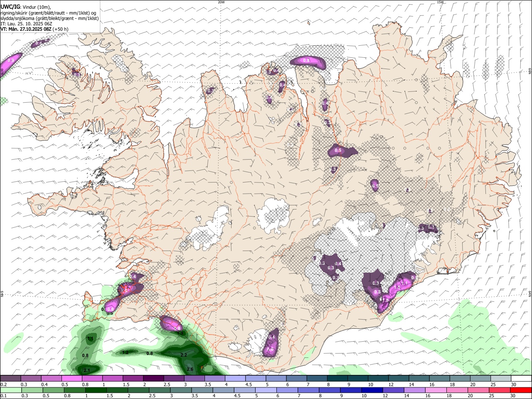
Task: Pick the bright red swatch after 30, lower scale
Action: click(x=522, y=390)
